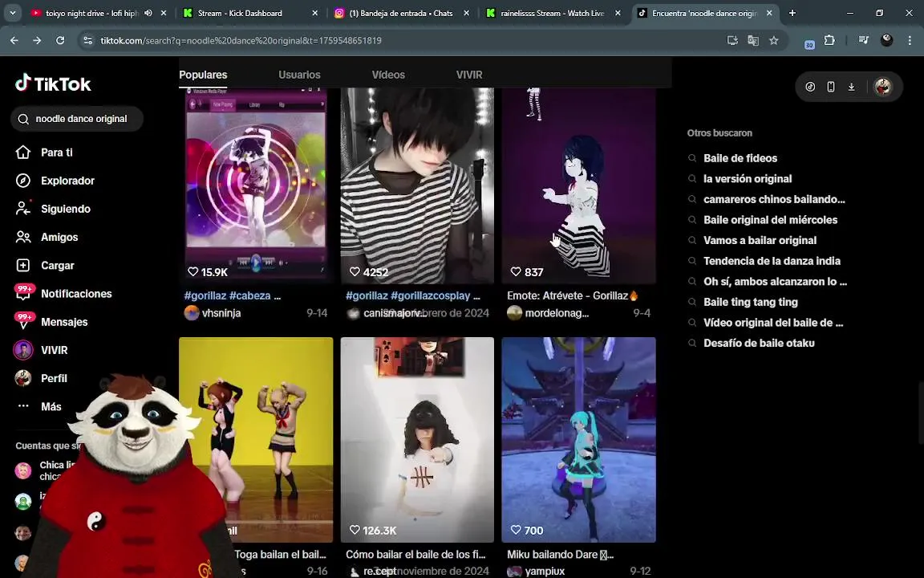Search suggestion Vamos a bailar original
The width and height of the screenshot is (924, 578).
click(760, 240)
